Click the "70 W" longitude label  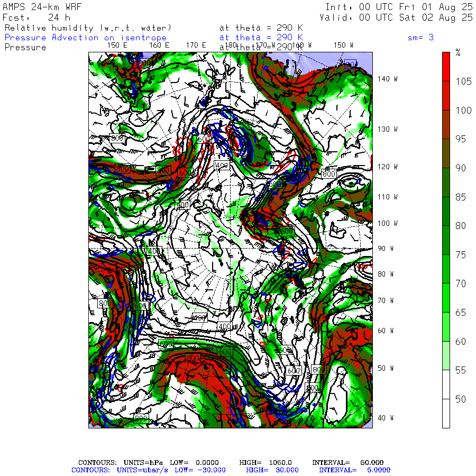tap(386, 300)
